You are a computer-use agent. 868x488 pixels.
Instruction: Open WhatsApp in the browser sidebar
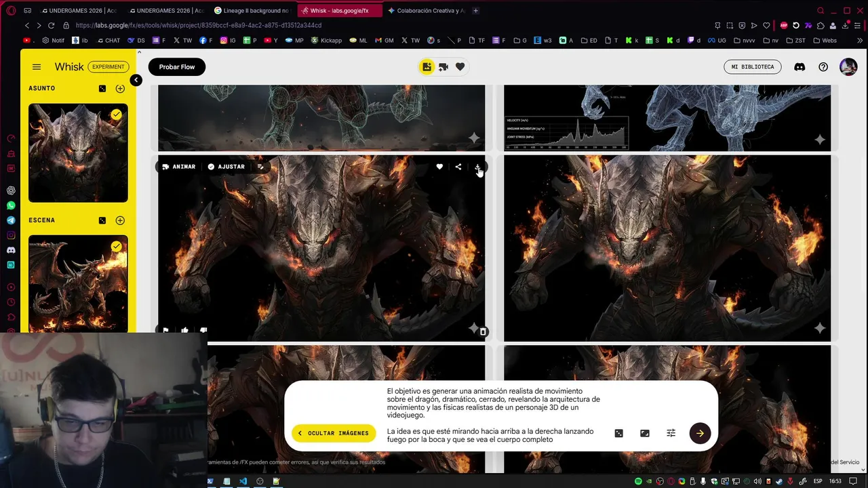tap(11, 205)
